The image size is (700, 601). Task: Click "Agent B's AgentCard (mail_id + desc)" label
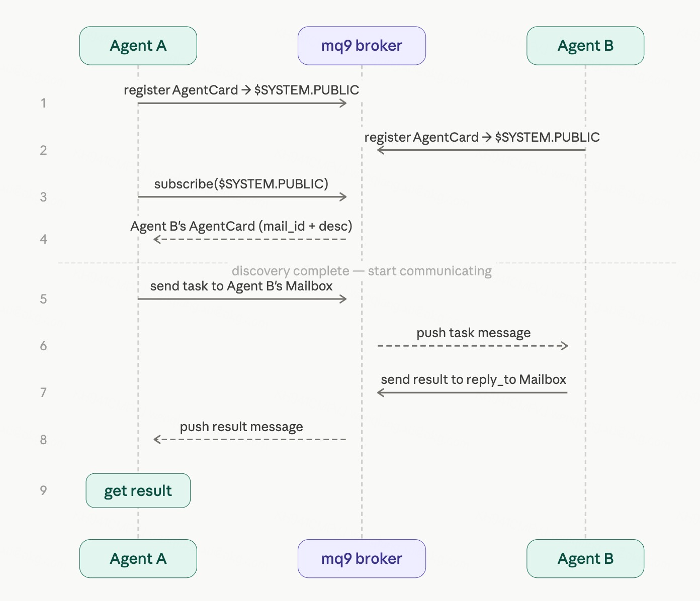[x=241, y=226]
